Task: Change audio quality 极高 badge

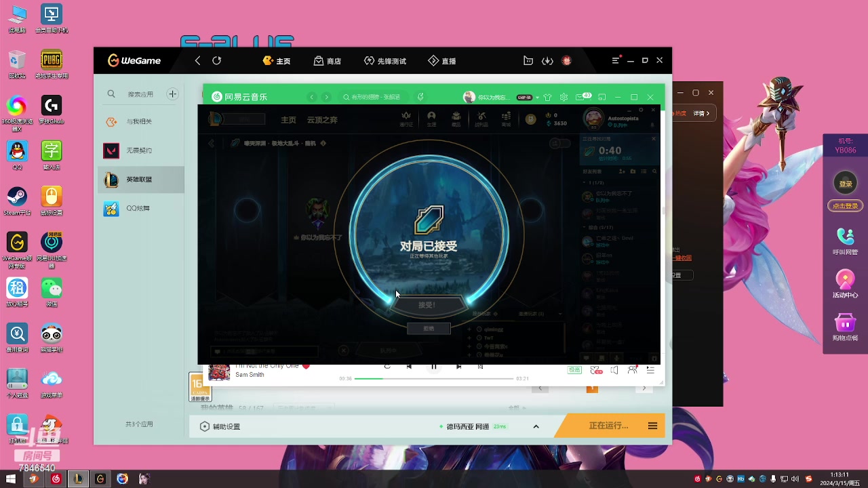Action: (x=574, y=370)
